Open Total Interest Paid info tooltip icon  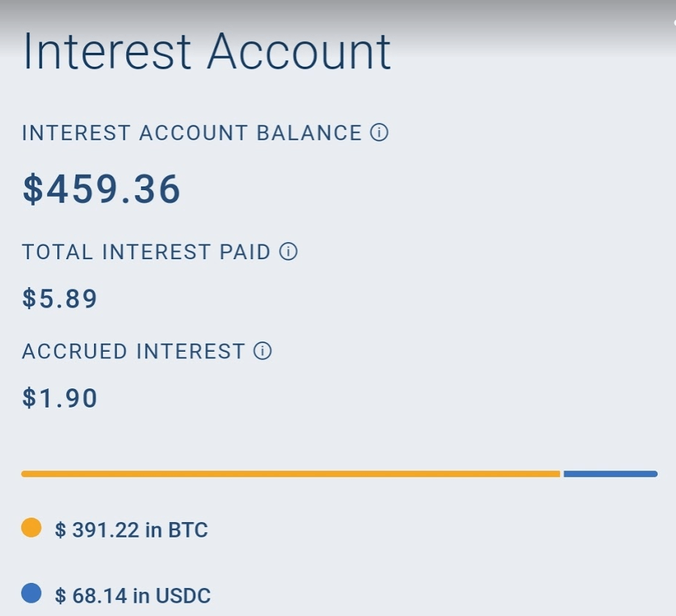(288, 252)
